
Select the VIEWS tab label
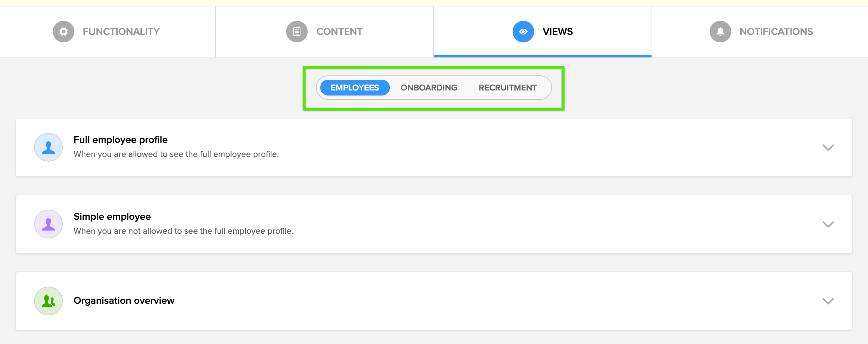pyautogui.click(x=557, y=32)
